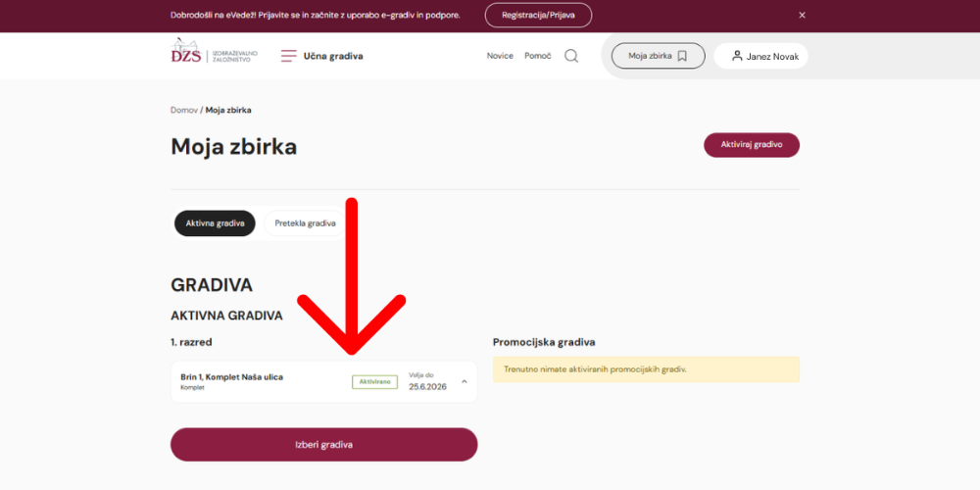Go to the Novice page
The height and width of the screenshot is (490, 980).
click(500, 56)
